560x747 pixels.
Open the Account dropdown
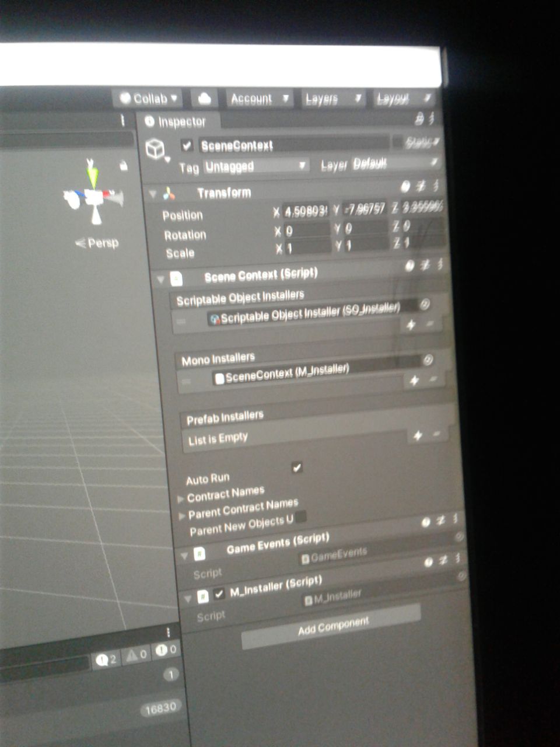coord(259,99)
